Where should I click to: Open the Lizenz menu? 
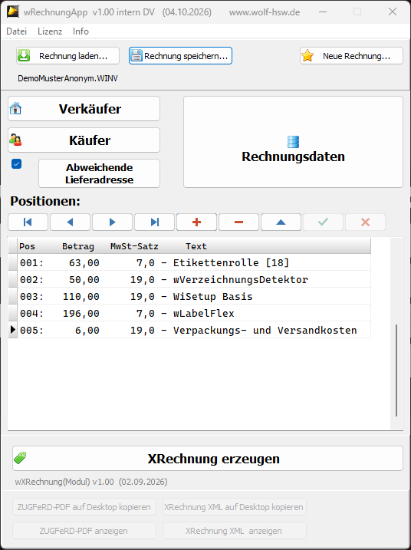[49, 32]
